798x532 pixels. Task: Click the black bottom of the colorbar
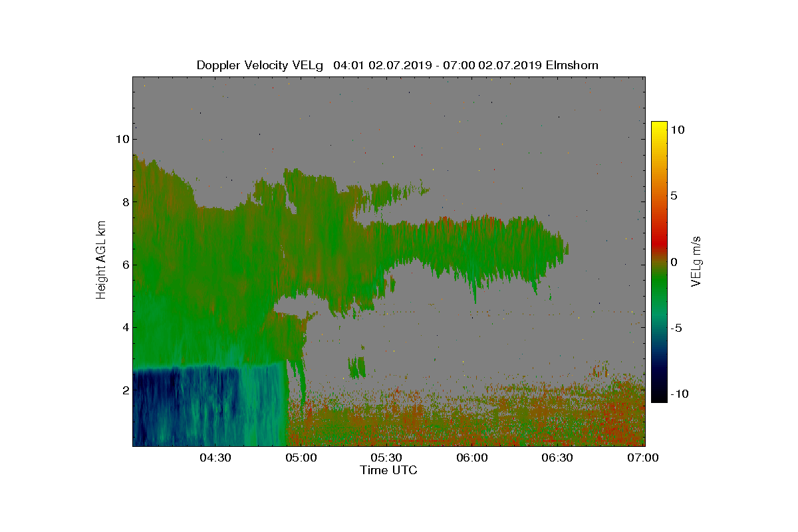(658, 396)
